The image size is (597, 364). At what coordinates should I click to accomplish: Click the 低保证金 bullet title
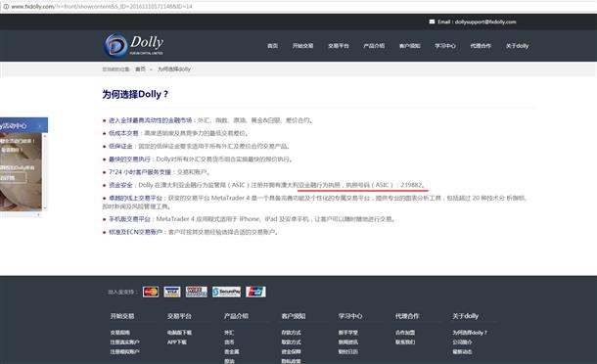120,146
